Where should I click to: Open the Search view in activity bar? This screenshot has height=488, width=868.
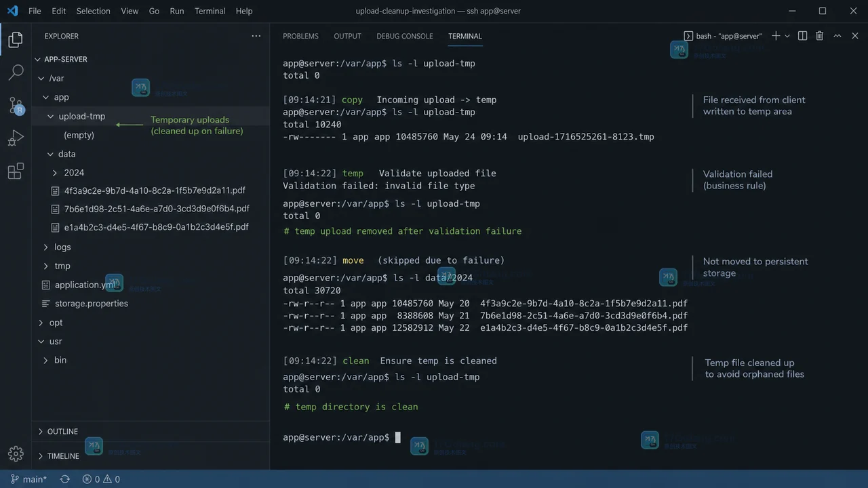[16, 72]
